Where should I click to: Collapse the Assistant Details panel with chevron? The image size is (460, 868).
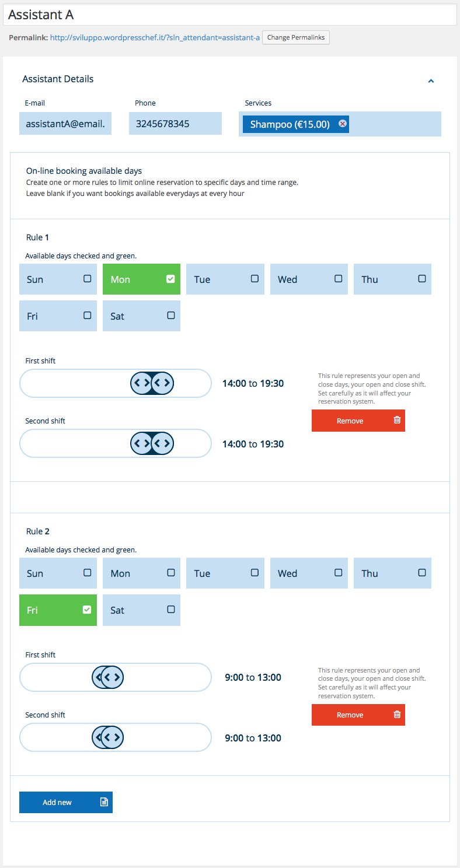click(x=431, y=81)
